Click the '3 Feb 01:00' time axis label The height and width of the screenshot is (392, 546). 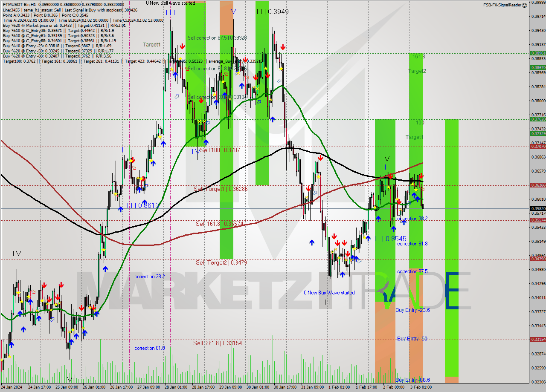pyautogui.click(x=421, y=387)
